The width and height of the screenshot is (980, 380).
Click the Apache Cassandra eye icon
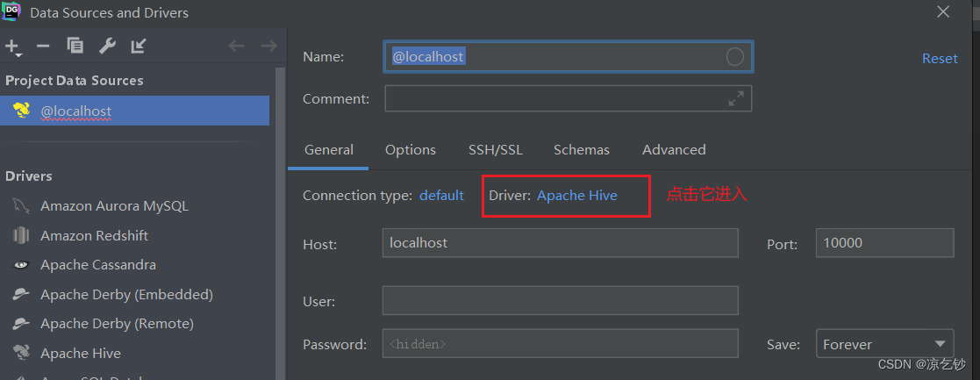click(x=21, y=265)
